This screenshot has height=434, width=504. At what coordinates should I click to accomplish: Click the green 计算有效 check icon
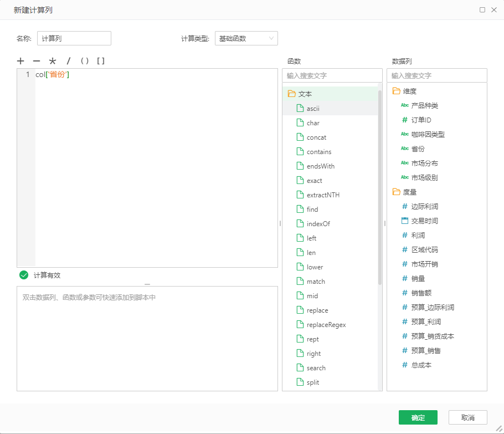point(24,275)
